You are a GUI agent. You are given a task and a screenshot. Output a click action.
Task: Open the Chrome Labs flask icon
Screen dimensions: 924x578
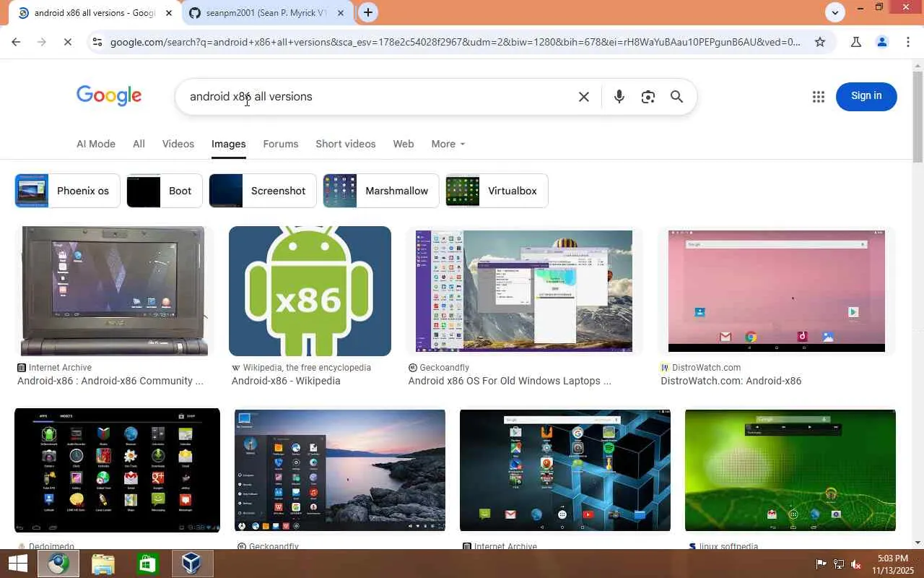tap(856, 42)
